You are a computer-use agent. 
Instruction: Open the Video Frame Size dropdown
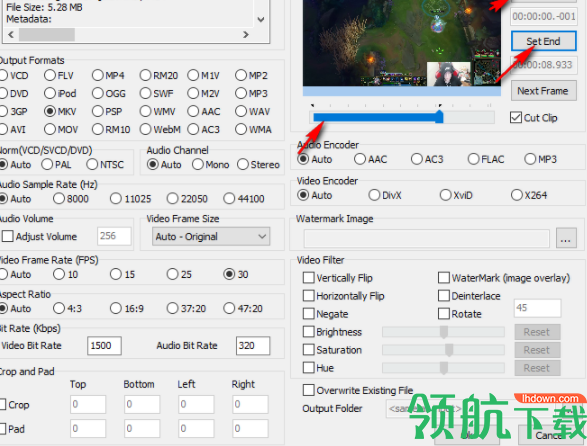pos(211,237)
